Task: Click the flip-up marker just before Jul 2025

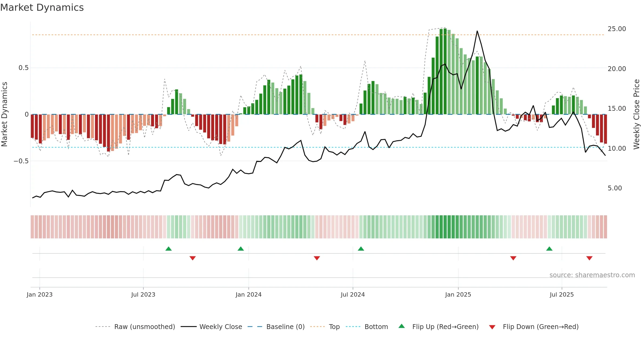Action: point(549,249)
